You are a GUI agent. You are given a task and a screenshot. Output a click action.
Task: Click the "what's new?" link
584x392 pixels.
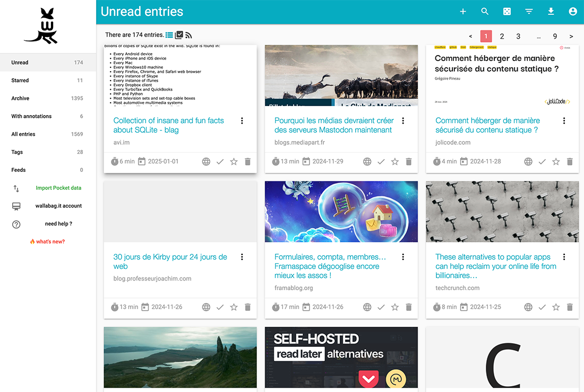point(47,241)
